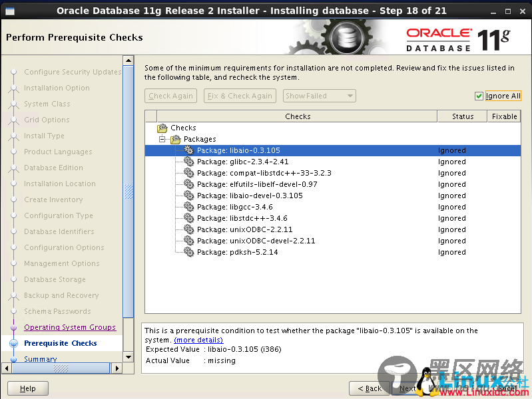Image resolution: width=532 pixels, height=399 pixels.
Task: Click the Expected Value libaio-0.3.105 (i386) text
Action: click(x=244, y=349)
